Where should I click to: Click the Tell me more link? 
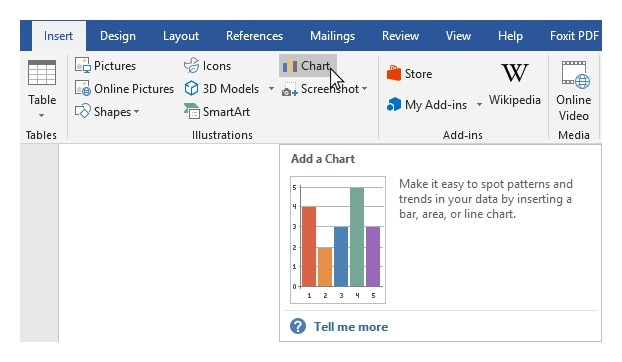[351, 327]
